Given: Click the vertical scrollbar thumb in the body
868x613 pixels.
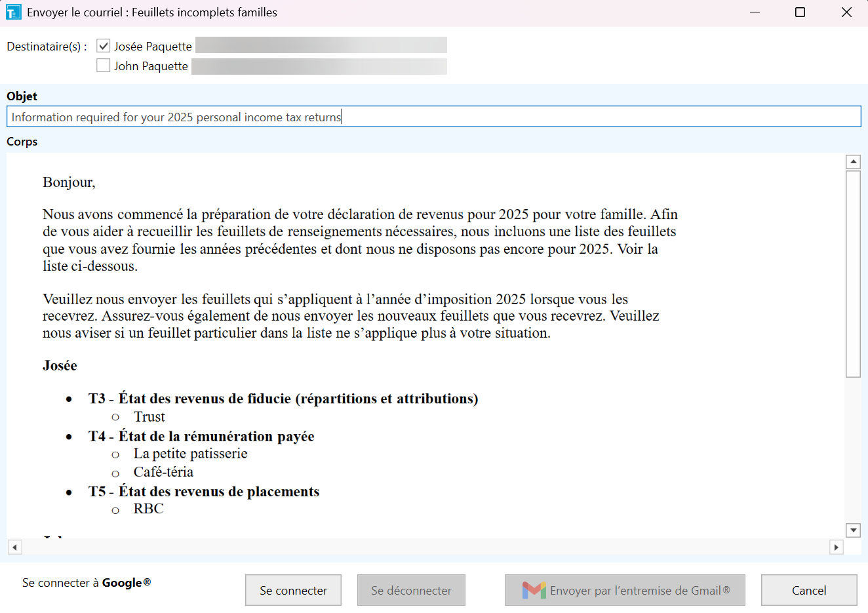Looking at the screenshot, I should pos(853,274).
